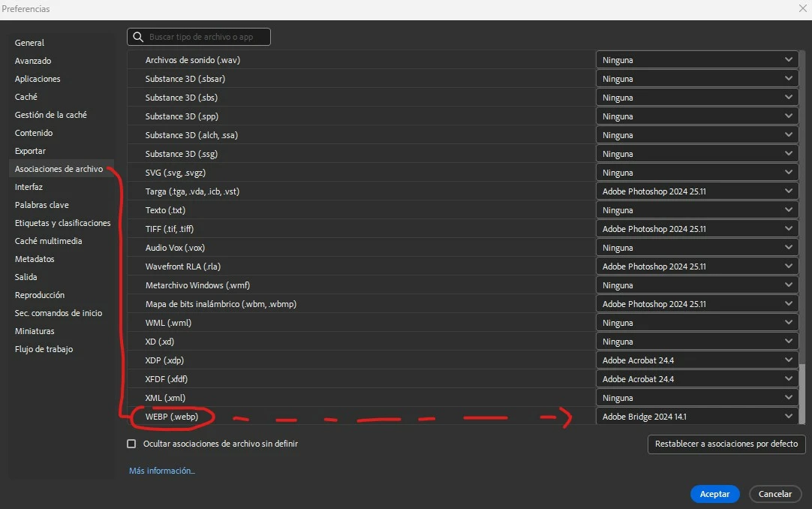Viewport: 812px width, 509px height.
Task: Open dropdown for Substance 3D (.sbs)
Action: 697,98
